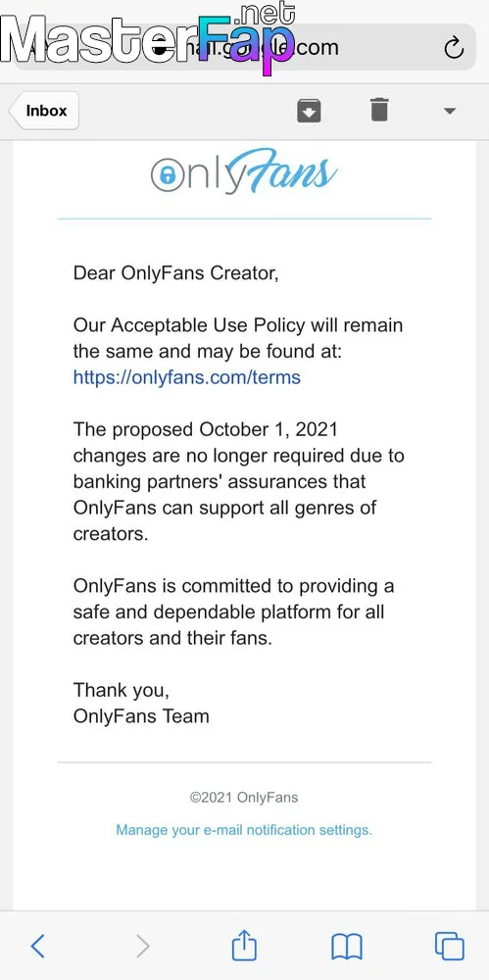Tap the Safari back arrow
489x980 pixels.
37,946
